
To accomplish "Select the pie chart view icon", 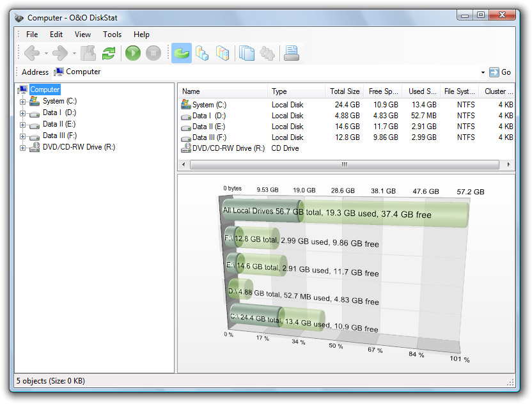I will (182, 53).
